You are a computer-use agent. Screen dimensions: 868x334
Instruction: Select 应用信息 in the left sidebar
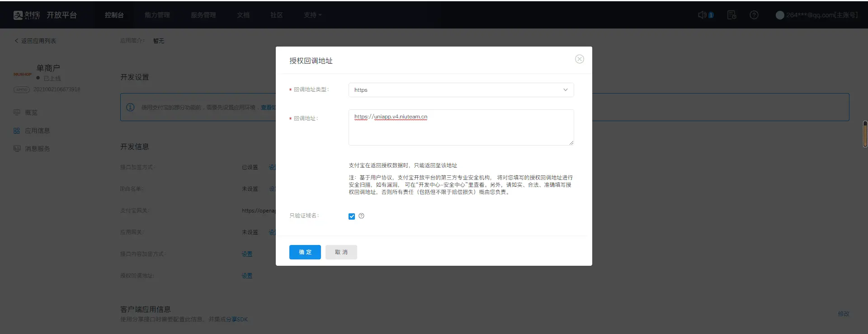(x=37, y=131)
